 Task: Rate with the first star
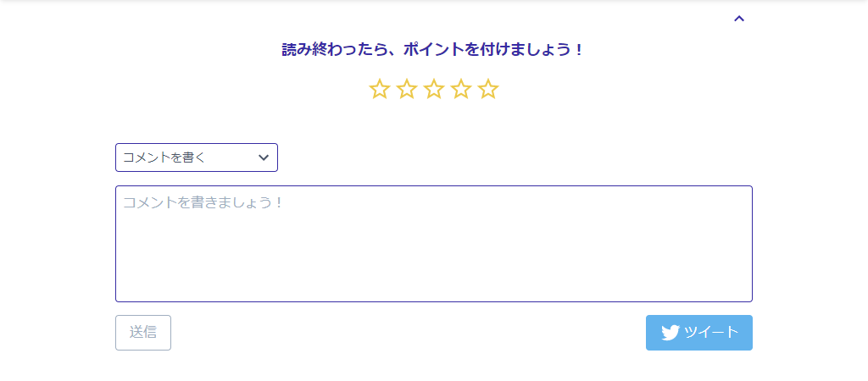[x=380, y=89]
